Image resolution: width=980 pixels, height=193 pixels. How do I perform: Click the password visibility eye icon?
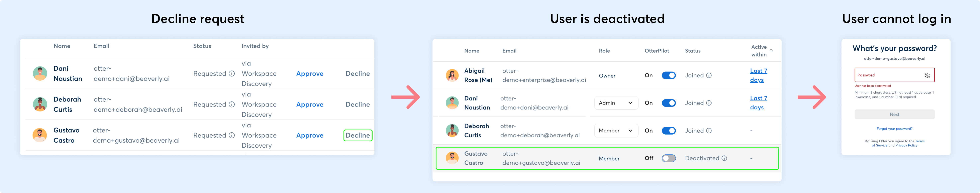[x=927, y=75]
